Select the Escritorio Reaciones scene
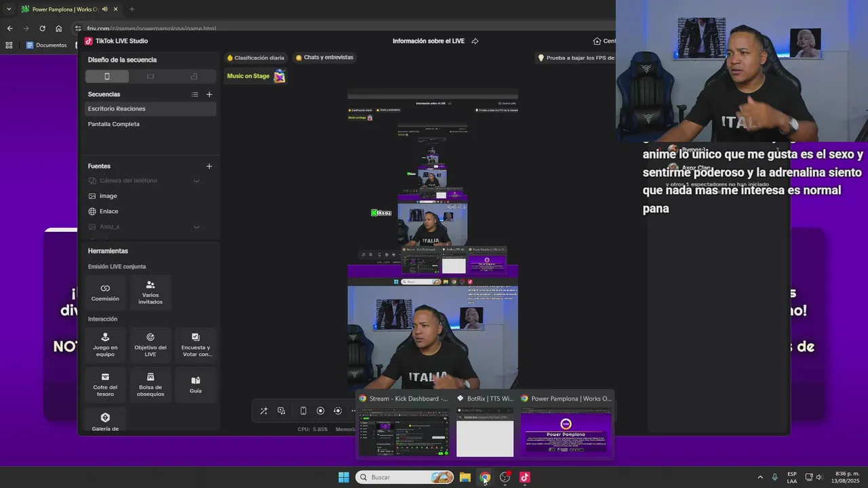Viewport: 868px width, 488px height. (x=150, y=108)
